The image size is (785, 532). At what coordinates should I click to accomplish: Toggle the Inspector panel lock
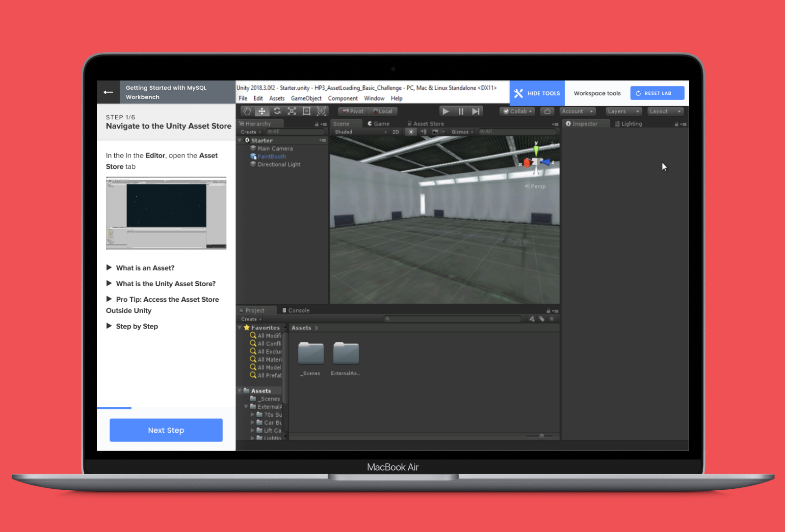(x=677, y=124)
